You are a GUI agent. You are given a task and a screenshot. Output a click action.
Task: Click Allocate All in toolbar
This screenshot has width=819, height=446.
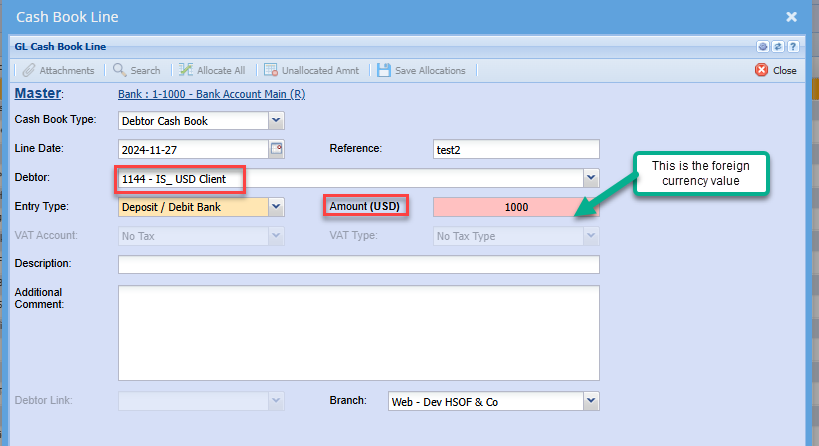click(212, 71)
